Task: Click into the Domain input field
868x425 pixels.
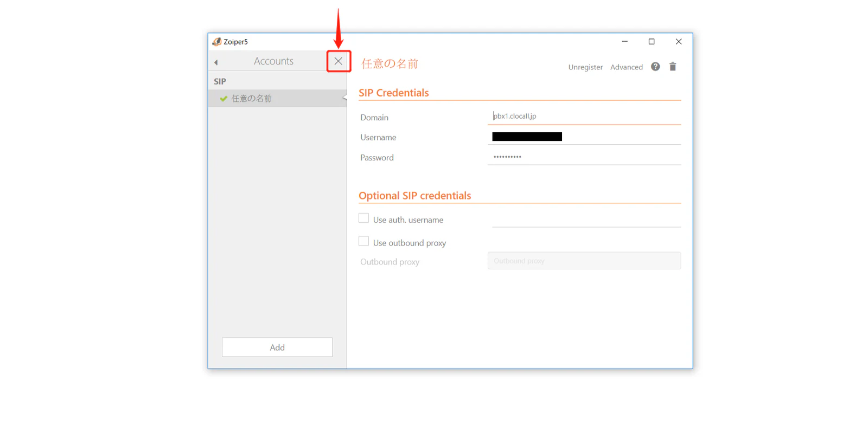Action: [584, 116]
